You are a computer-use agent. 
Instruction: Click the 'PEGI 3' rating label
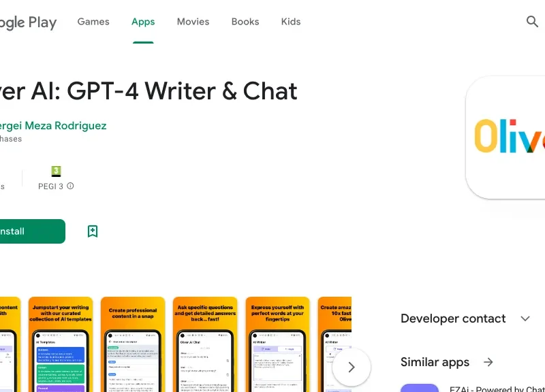[x=50, y=186]
